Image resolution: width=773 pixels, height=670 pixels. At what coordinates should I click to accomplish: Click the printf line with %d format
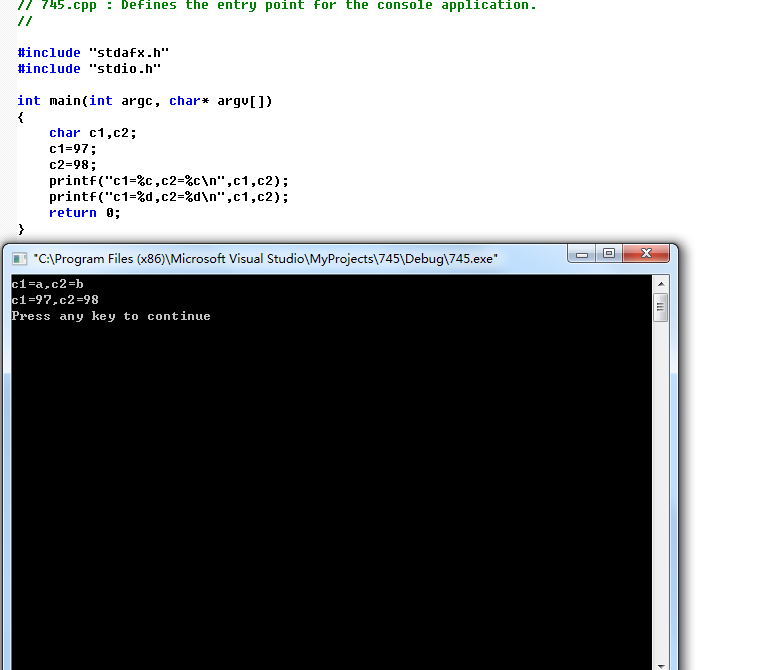[169, 197]
